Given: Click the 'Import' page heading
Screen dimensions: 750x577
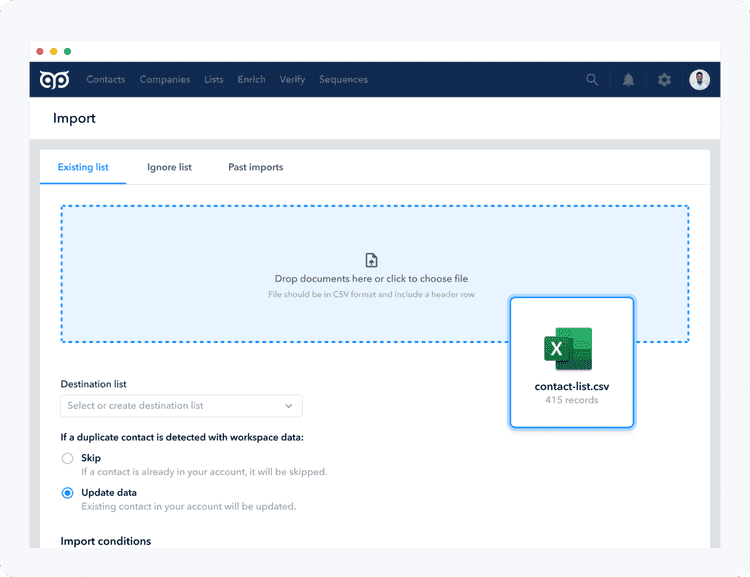Looking at the screenshot, I should pos(74,118).
